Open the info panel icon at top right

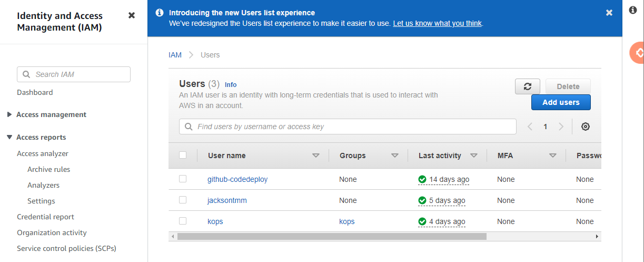[x=633, y=10]
